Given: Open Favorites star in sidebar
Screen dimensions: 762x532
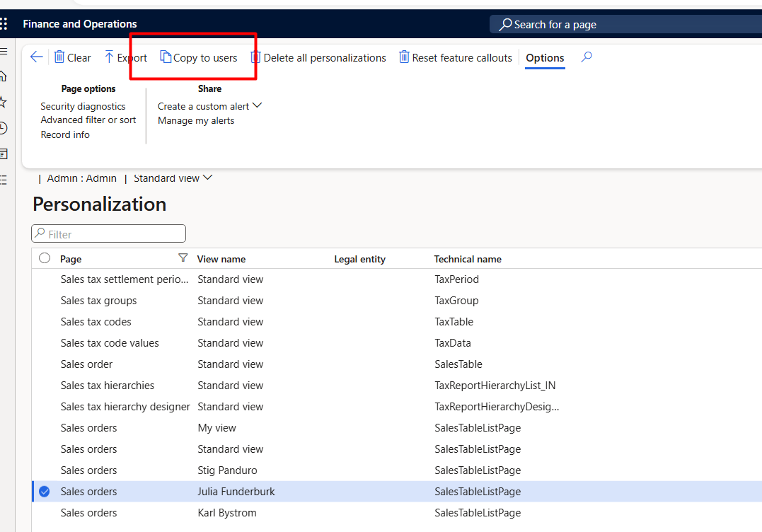Looking at the screenshot, I should 4,102.
